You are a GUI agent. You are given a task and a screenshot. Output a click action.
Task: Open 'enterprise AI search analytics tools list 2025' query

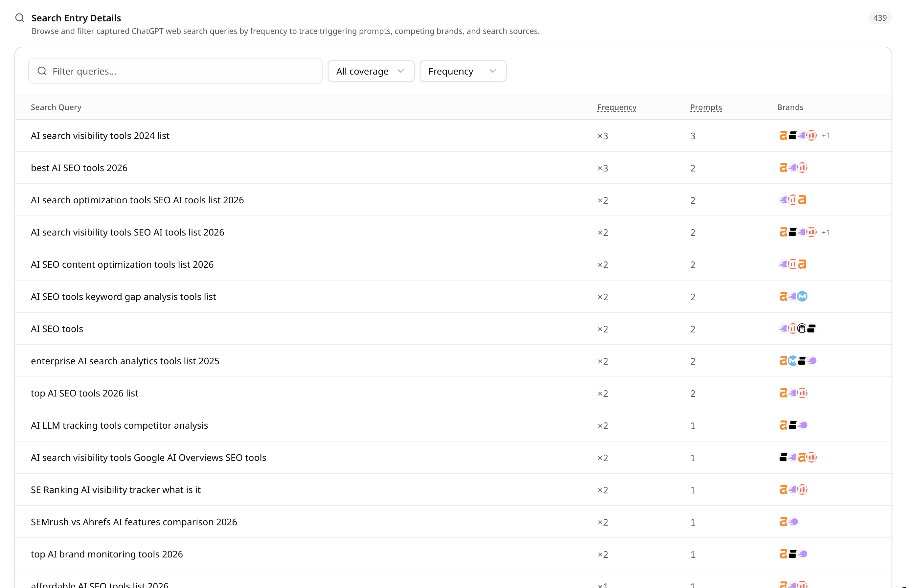click(125, 361)
